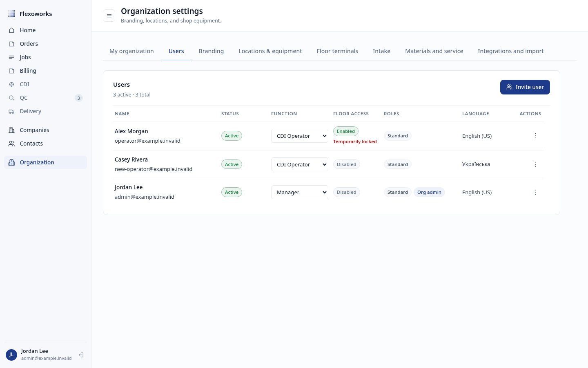Click Jordan Lee's Standard role badge
This screenshot has width=588, height=368.
coord(397,192)
